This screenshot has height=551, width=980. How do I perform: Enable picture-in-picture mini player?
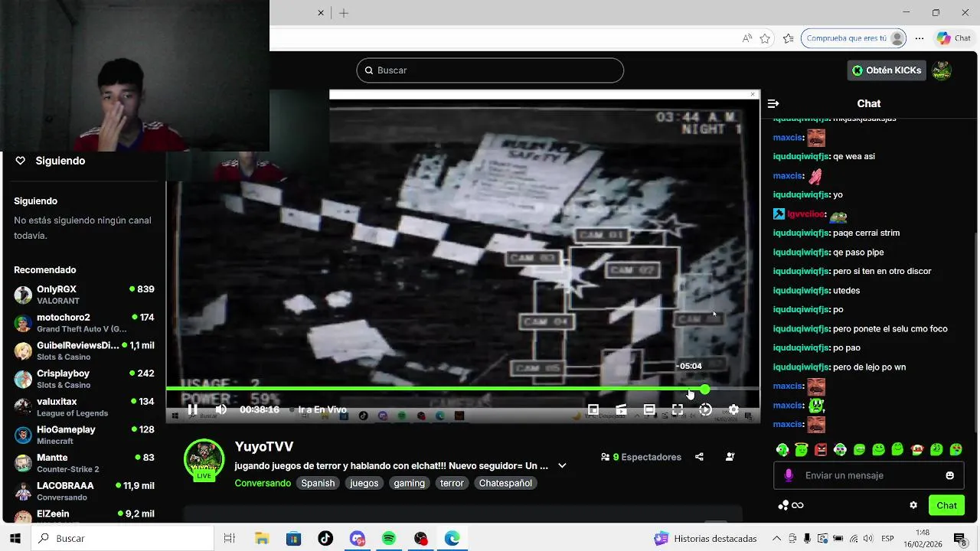[593, 409]
